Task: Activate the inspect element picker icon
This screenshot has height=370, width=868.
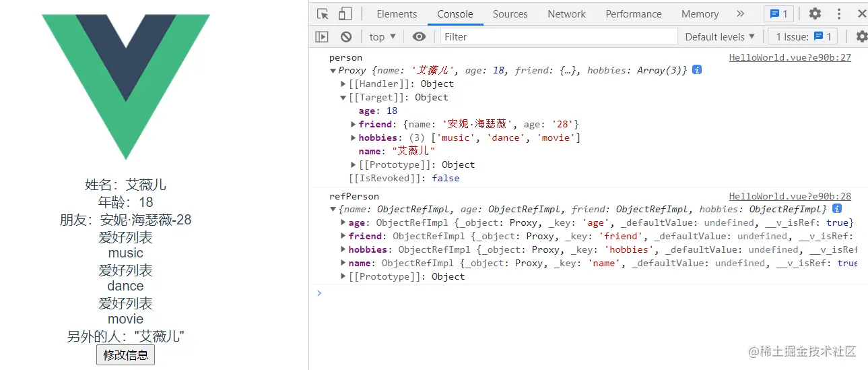Action: point(323,13)
